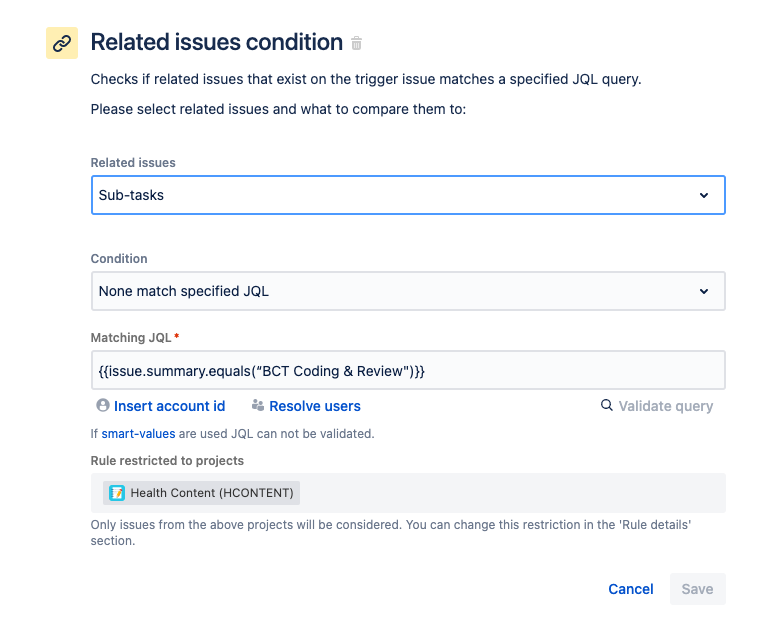This screenshot has width=780, height=622.
Task: Open the smart-values help link
Action: pyautogui.click(x=138, y=434)
